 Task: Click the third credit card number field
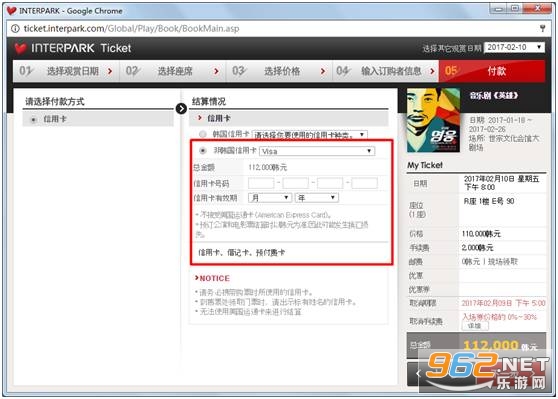point(330,183)
